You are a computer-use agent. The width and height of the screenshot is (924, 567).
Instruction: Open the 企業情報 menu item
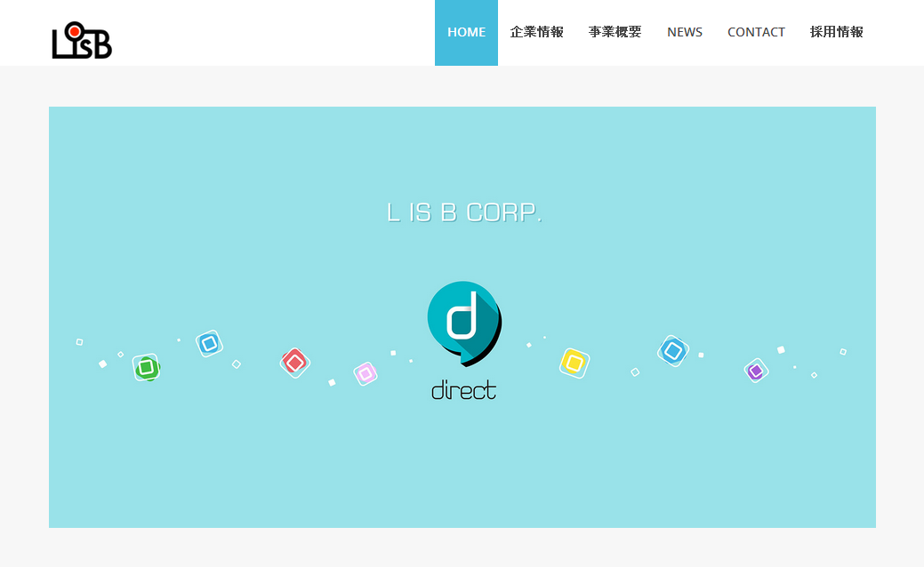[537, 32]
